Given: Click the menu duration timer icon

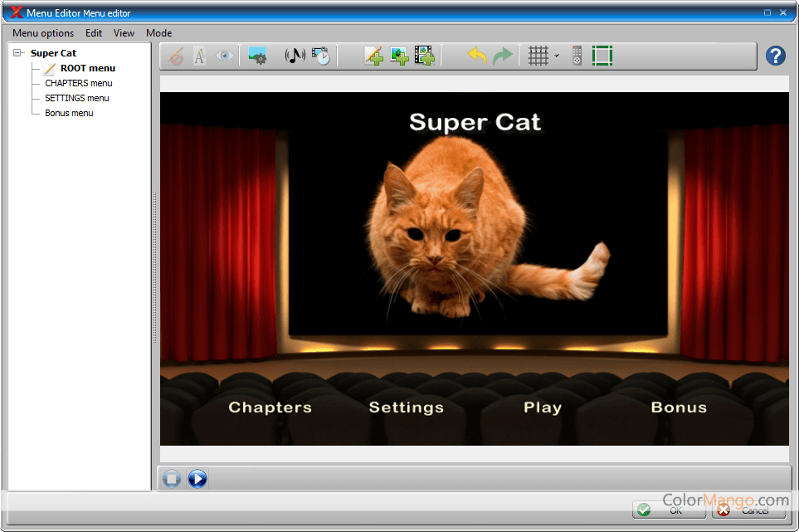Looking at the screenshot, I should 321,56.
